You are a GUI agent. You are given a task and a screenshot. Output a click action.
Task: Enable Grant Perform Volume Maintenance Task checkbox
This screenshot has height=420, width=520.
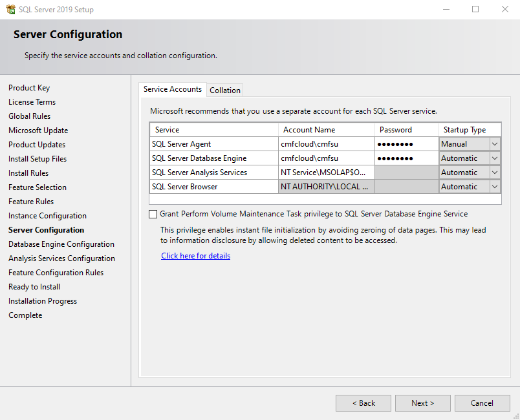(153, 214)
